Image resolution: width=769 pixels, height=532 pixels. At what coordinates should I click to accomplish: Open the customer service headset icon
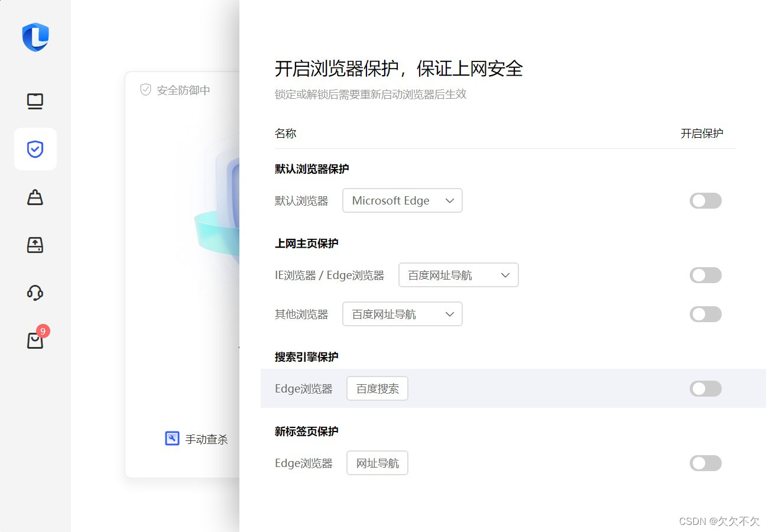(35, 293)
